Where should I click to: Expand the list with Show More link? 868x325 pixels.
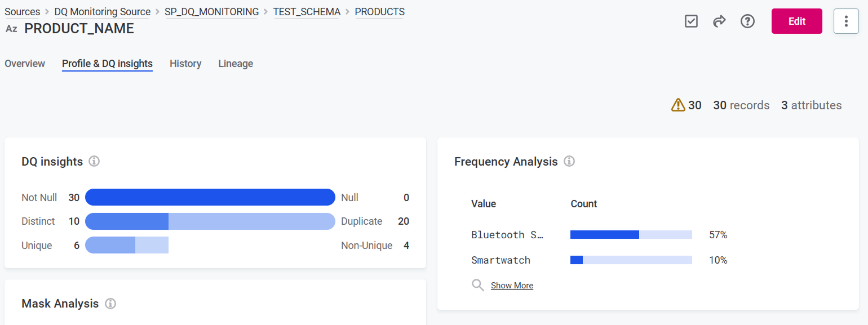pyautogui.click(x=512, y=286)
